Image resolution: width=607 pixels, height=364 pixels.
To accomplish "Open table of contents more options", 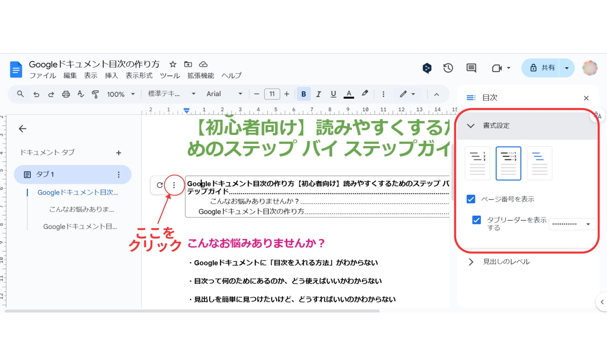I will coord(174,185).
